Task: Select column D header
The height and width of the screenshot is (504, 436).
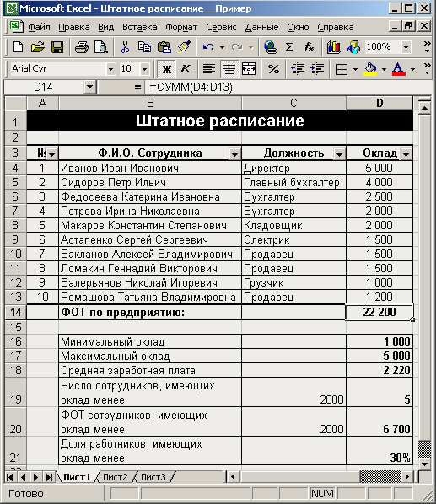Action: [x=379, y=103]
